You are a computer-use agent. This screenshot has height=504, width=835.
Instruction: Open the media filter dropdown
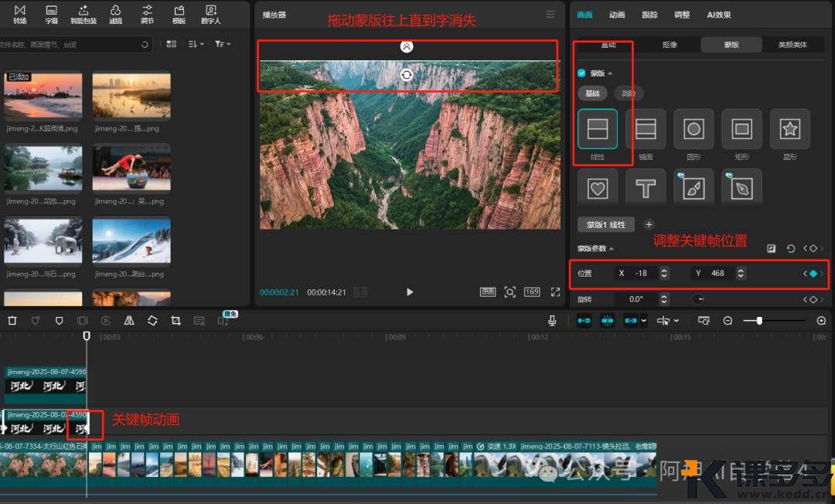[x=222, y=44]
